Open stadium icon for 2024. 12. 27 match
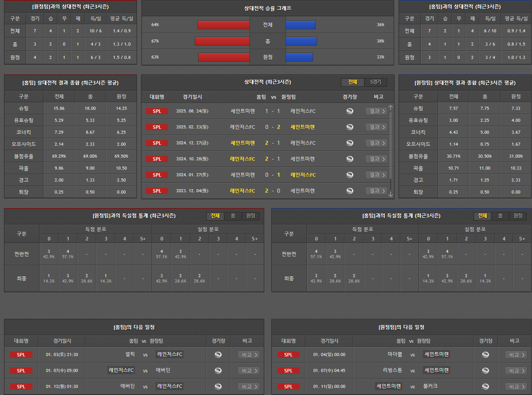Screen dimensions: 532x395 tap(350, 143)
